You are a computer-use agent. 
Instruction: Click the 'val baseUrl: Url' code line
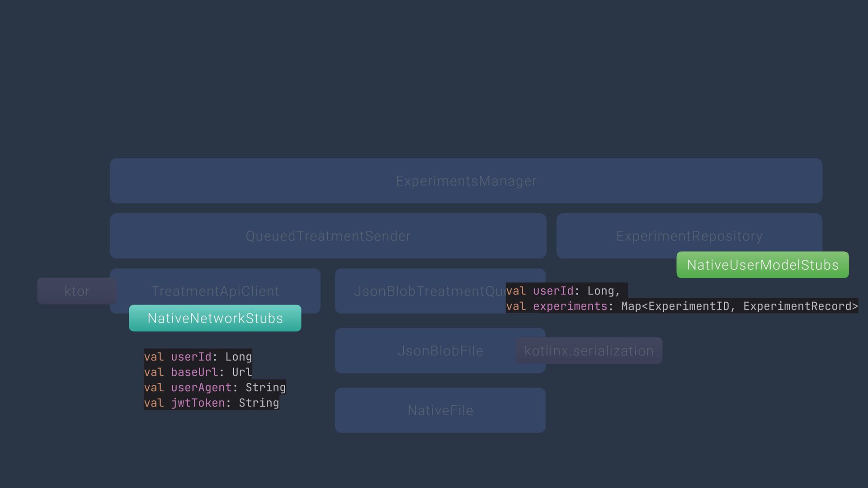(198, 372)
